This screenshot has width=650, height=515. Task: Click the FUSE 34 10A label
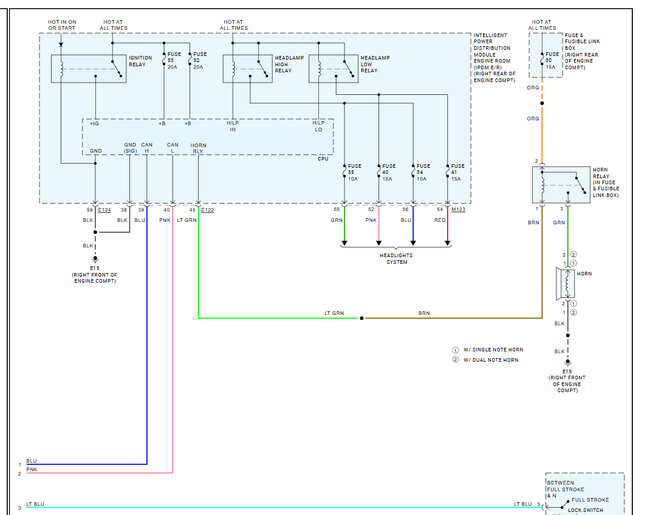coord(423,172)
